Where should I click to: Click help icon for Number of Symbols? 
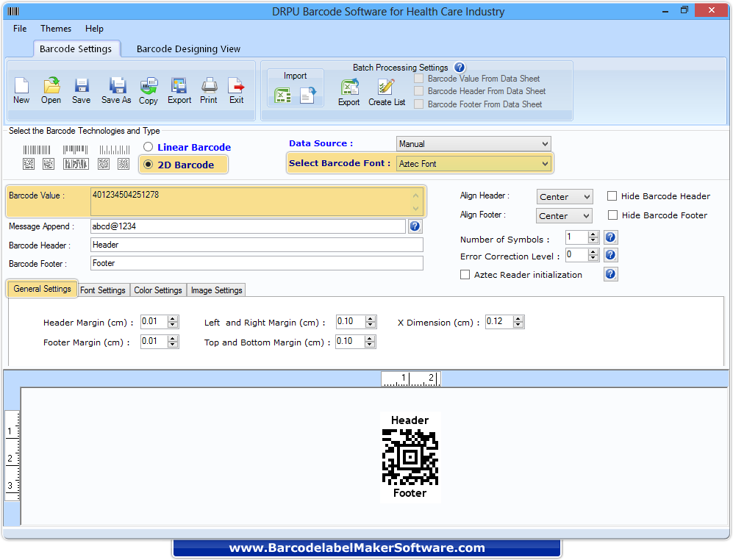tap(610, 237)
